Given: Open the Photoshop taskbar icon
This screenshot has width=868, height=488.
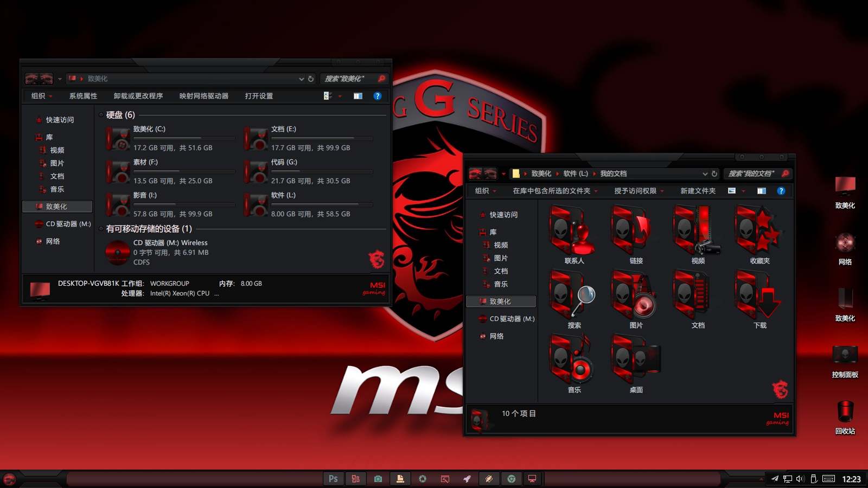Looking at the screenshot, I should pyautogui.click(x=333, y=479).
